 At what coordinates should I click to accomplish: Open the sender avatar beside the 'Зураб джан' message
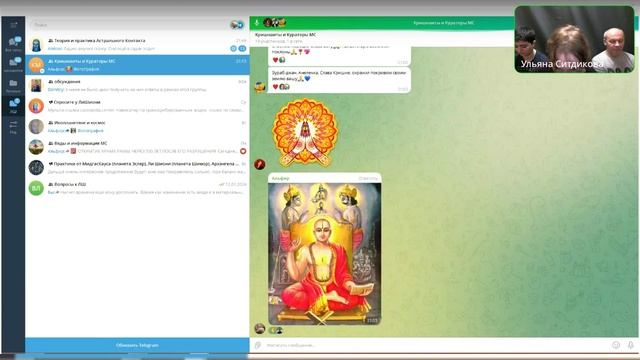260,87
